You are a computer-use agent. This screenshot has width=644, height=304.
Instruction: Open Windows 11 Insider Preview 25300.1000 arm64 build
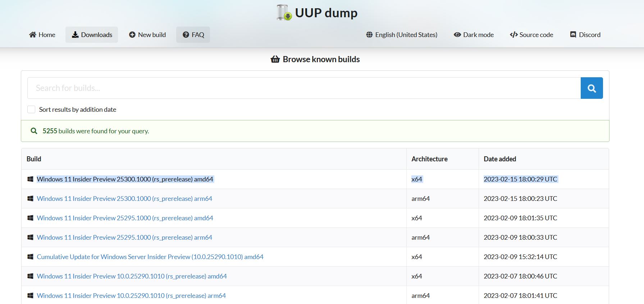[124, 199]
